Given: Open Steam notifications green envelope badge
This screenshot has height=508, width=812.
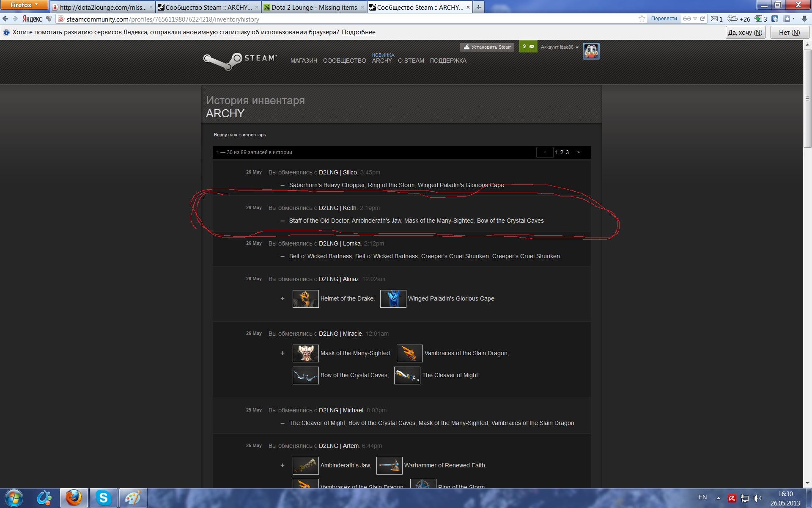Looking at the screenshot, I should pyautogui.click(x=528, y=47).
